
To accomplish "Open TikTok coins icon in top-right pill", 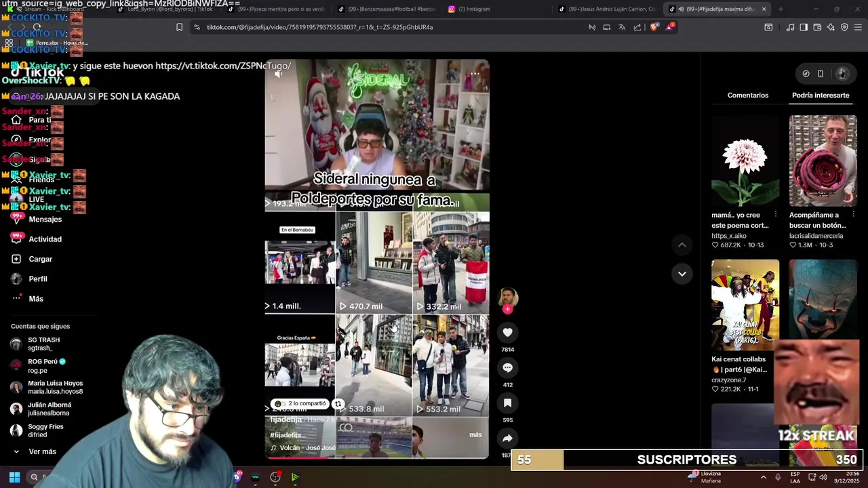I will 806,74.
